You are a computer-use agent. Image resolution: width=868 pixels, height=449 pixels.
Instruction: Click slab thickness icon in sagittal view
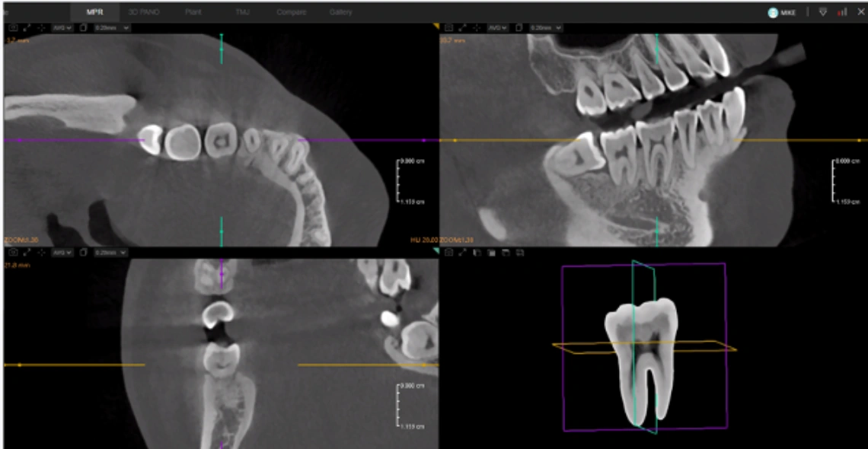pyautogui.click(x=519, y=27)
